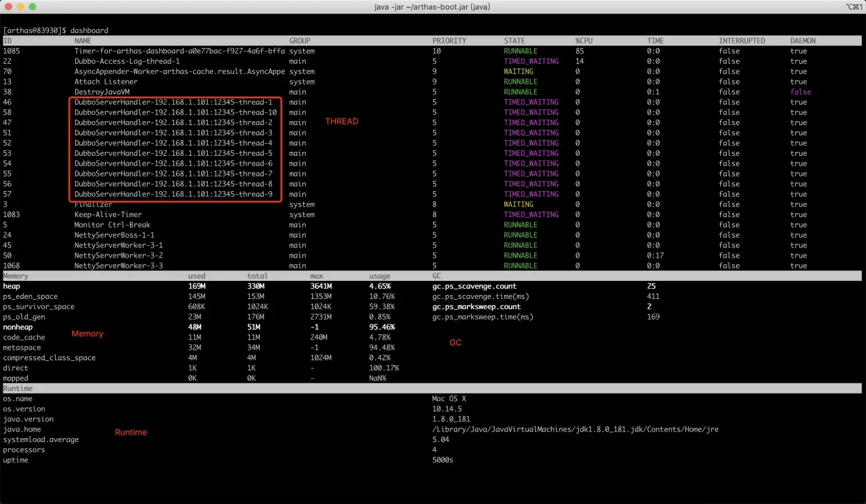Select thread ID 1085 in the first row
Viewport: 866px width, 504px height.
click(x=11, y=51)
